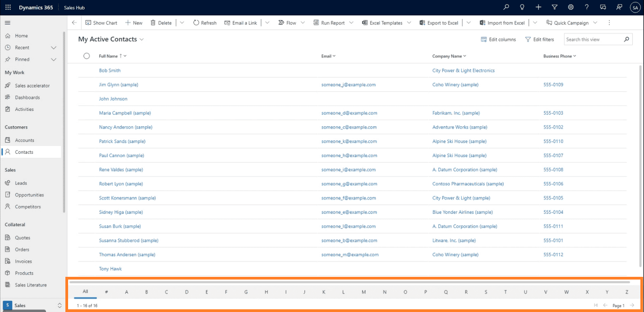Open the Settings gear icon

[x=570, y=7]
